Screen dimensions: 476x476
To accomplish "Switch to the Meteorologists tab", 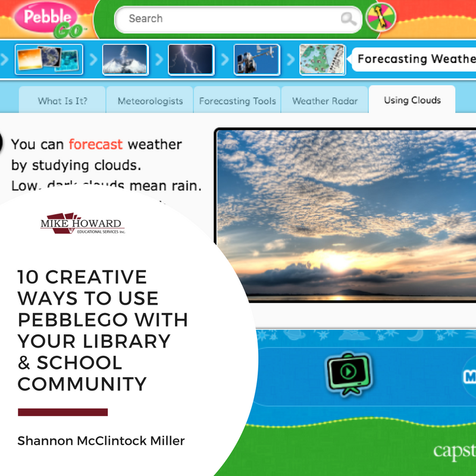I will pyautogui.click(x=150, y=100).
